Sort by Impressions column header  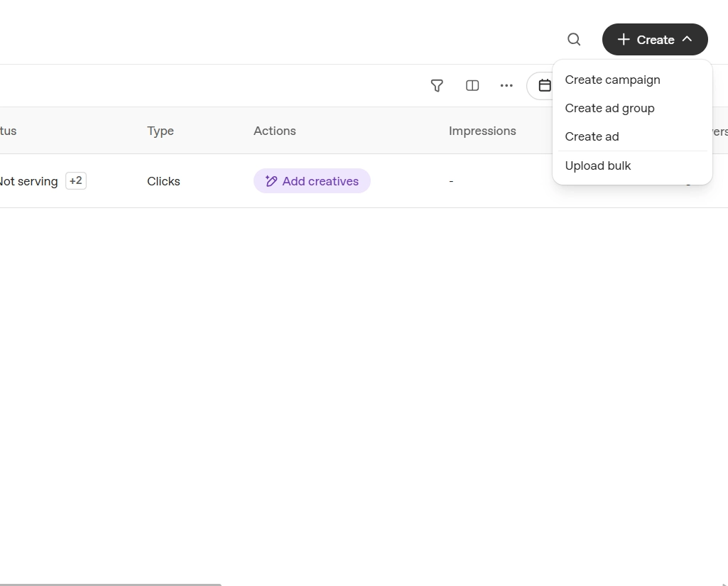tap(482, 131)
